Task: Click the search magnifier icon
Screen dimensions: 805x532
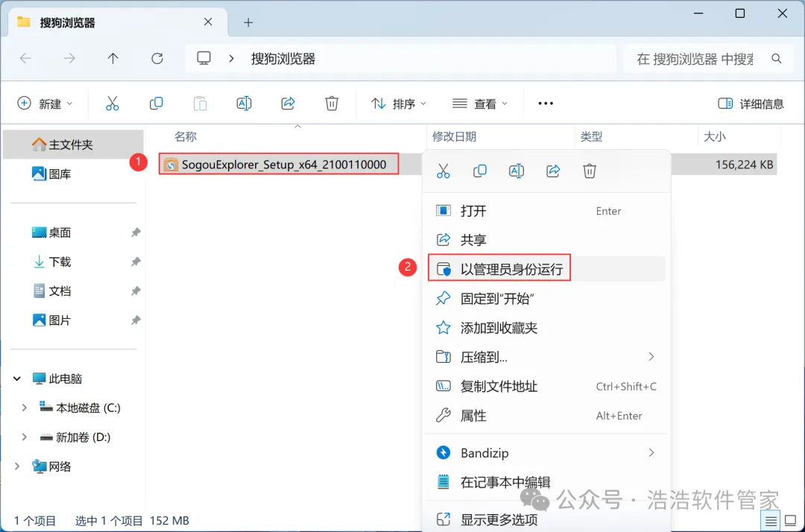Action: 776,59
